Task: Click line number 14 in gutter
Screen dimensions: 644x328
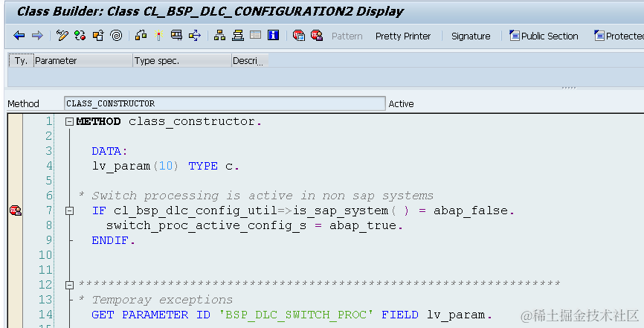Action: pos(45,315)
